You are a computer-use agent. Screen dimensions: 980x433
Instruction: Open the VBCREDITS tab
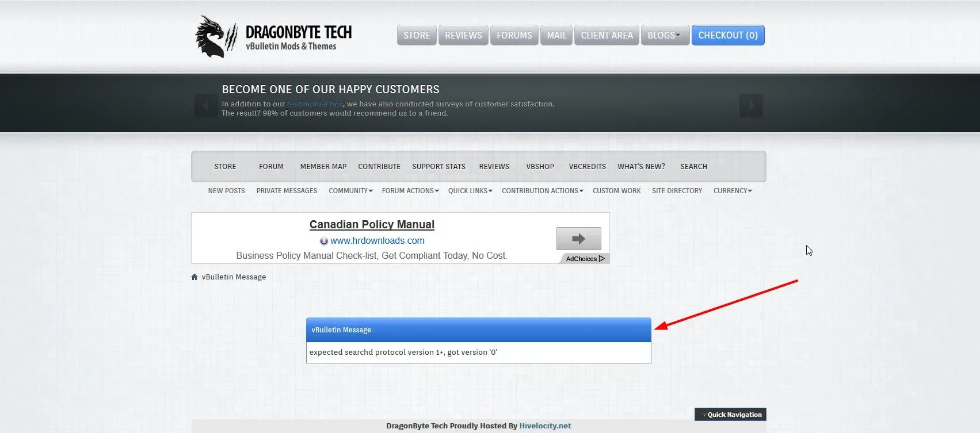pyautogui.click(x=588, y=167)
